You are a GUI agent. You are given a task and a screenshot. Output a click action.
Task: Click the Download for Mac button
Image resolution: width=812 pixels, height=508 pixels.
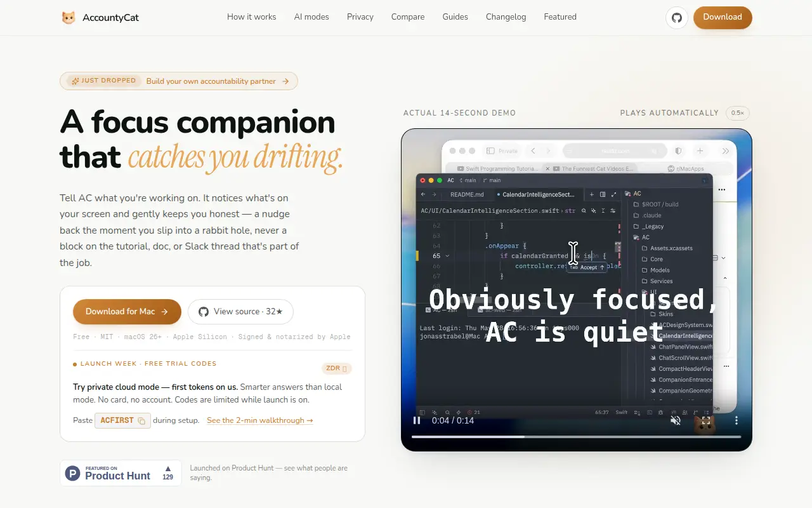127,312
